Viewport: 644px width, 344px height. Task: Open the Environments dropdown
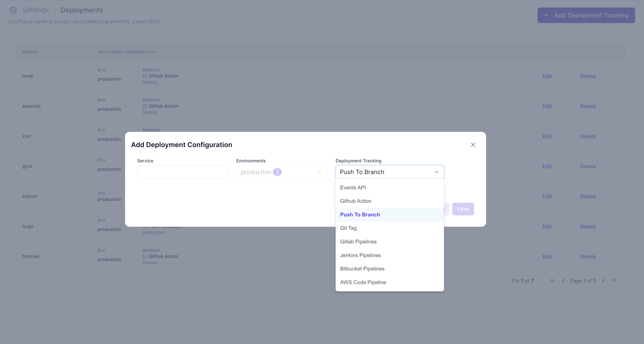[x=282, y=172]
